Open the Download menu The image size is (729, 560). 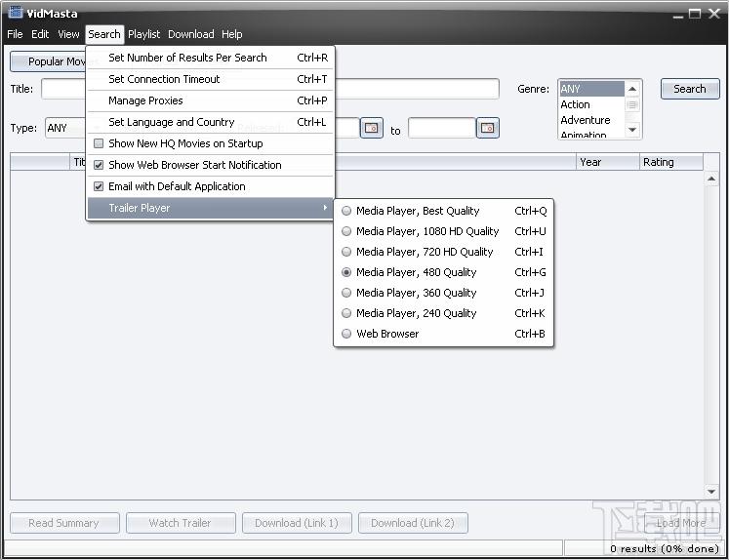click(x=191, y=34)
